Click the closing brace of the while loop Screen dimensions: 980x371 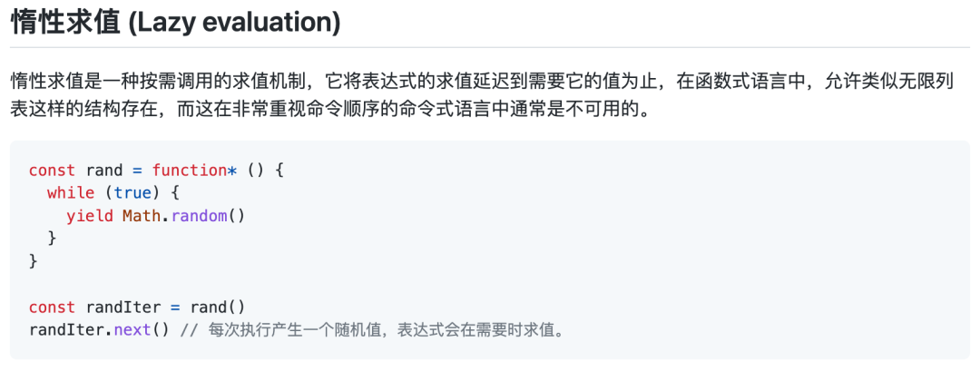[52, 239]
